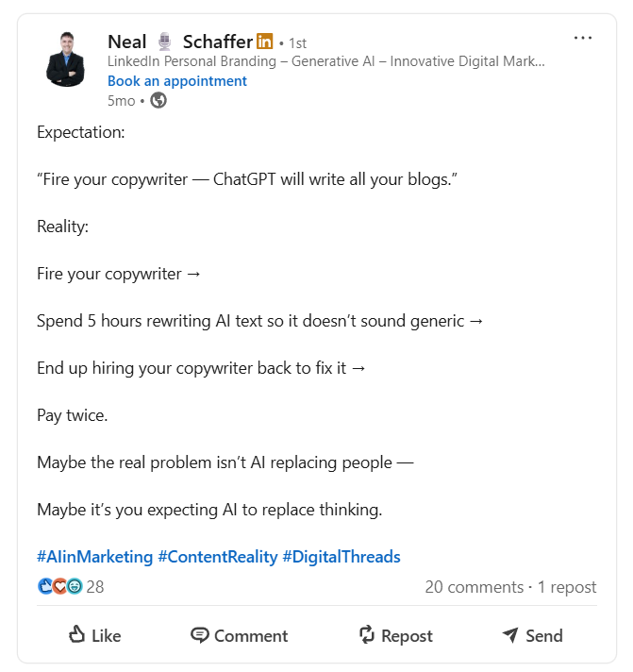Open the #ContentReality hashtag

[x=218, y=557]
